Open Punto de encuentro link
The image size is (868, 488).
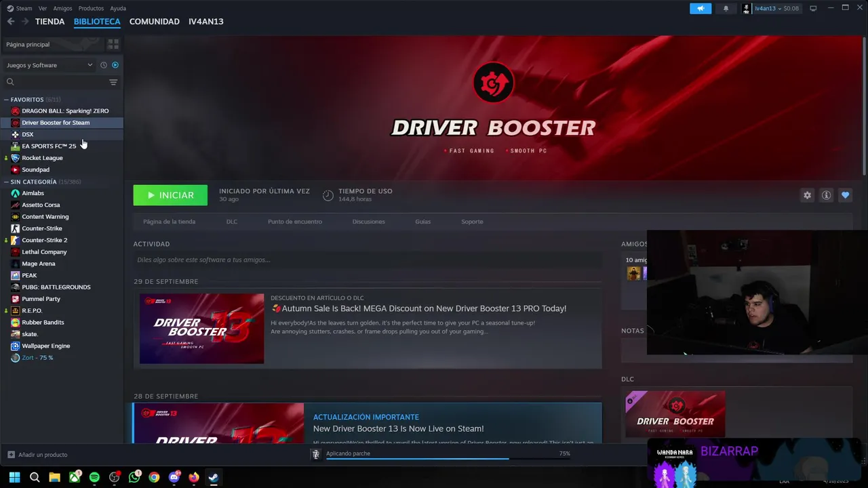pos(295,222)
